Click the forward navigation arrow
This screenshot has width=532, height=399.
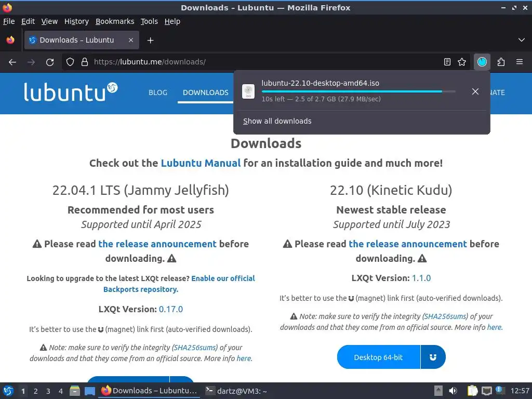click(31, 62)
